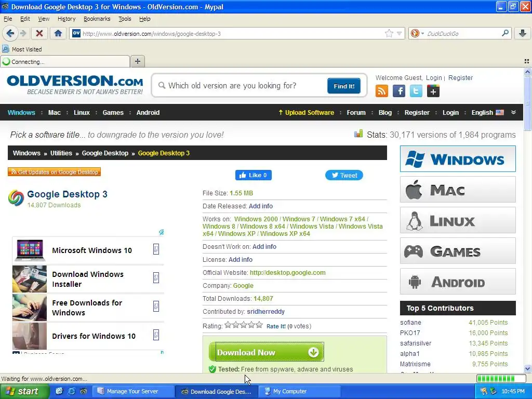The height and width of the screenshot is (399, 532).
Task: Open the AdChoices icon above the ads
Action: point(162,232)
